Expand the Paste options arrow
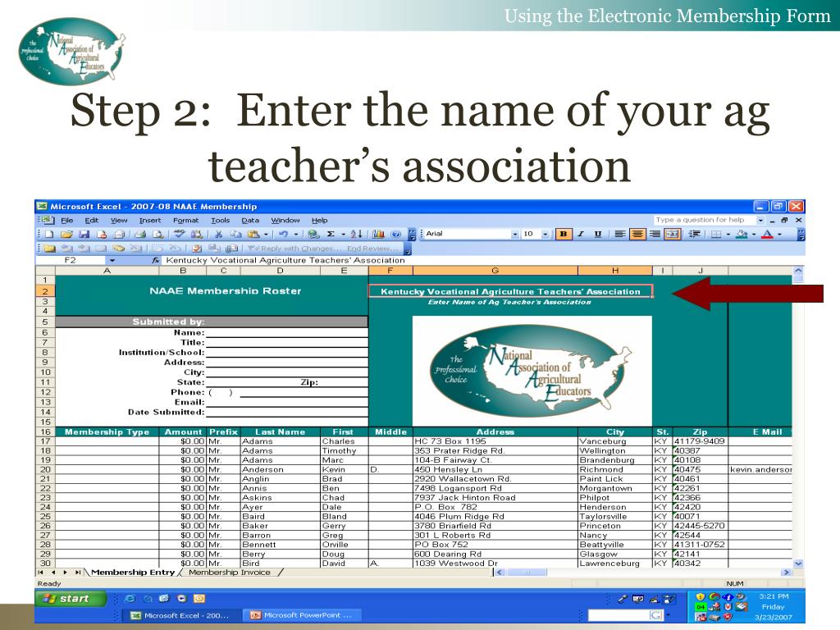The height and width of the screenshot is (630, 840). pyautogui.click(x=266, y=234)
